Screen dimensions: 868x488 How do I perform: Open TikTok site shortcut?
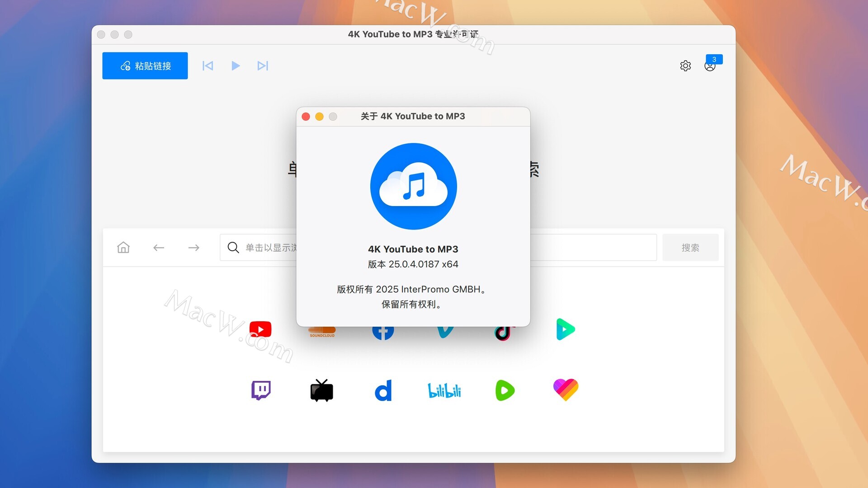504,333
